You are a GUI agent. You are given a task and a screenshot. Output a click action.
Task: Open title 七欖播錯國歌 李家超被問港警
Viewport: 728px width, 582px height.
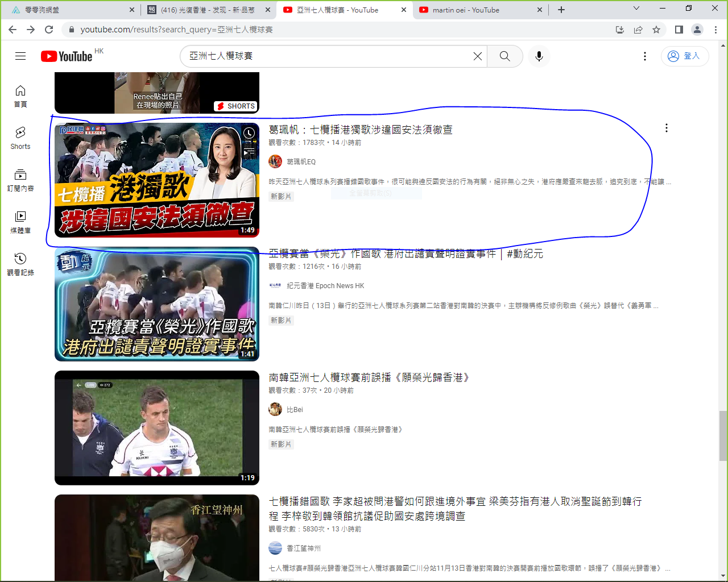(455, 509)
